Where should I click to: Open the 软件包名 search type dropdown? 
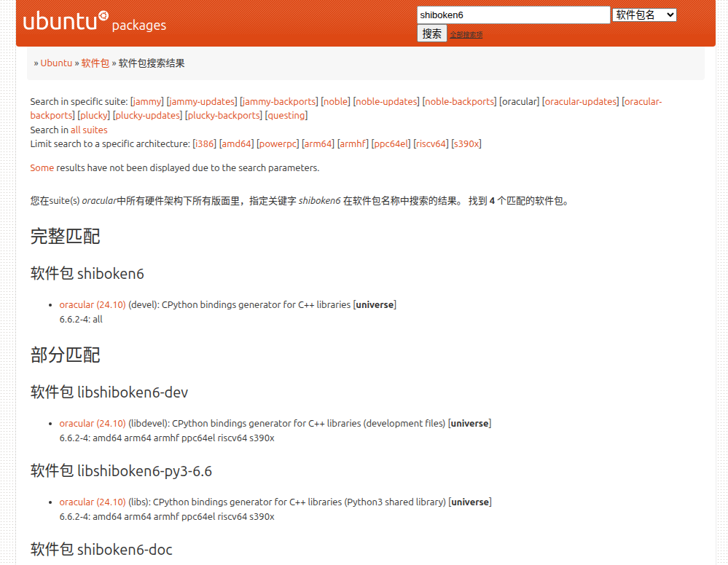[644, 15]
